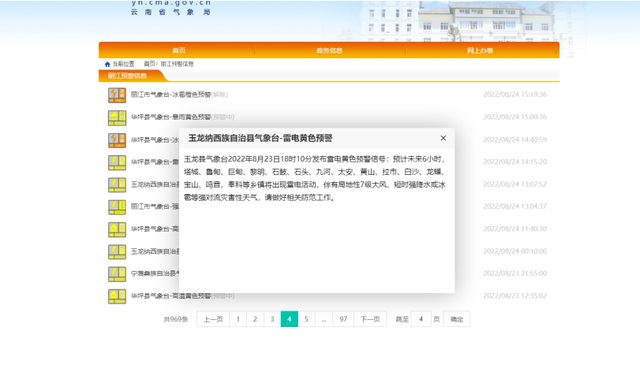Jump to last page 97
Viewport: 640px width, 372px height.
pos(343,319)
